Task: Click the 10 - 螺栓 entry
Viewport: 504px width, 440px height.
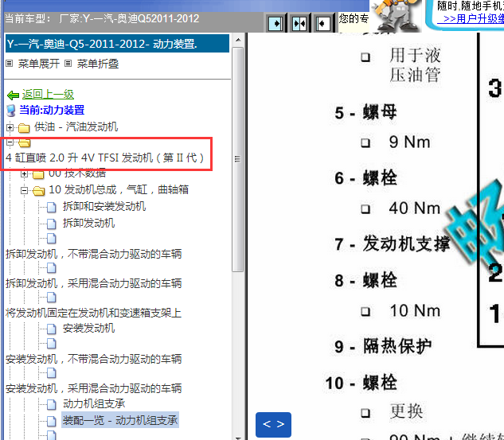Action: [x=361, y=383]
